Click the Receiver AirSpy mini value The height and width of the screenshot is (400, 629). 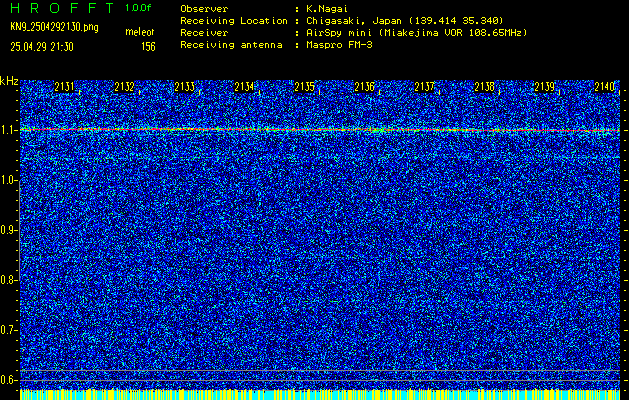tap(416, 33)
